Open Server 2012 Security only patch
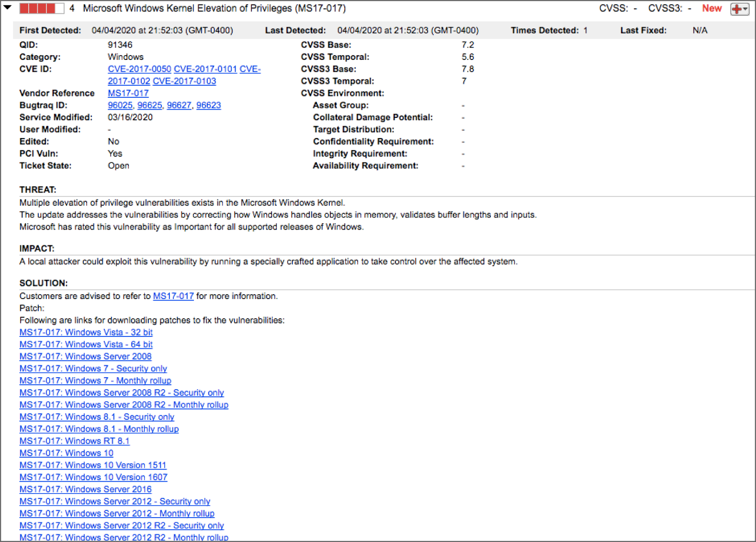The width and height of the screenshot is (756, 542). (x=115, y=501)
